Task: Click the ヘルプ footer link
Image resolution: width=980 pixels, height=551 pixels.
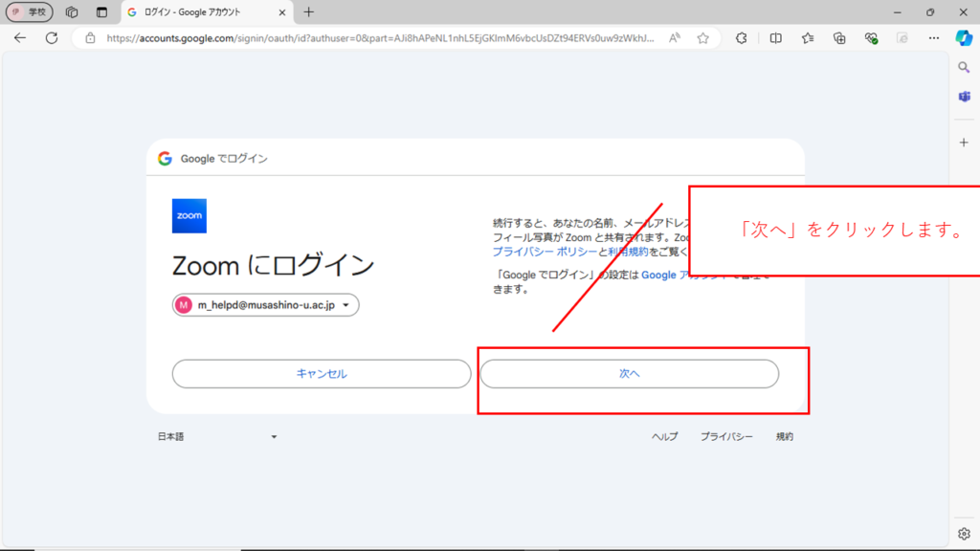Action: coord(664,436)
